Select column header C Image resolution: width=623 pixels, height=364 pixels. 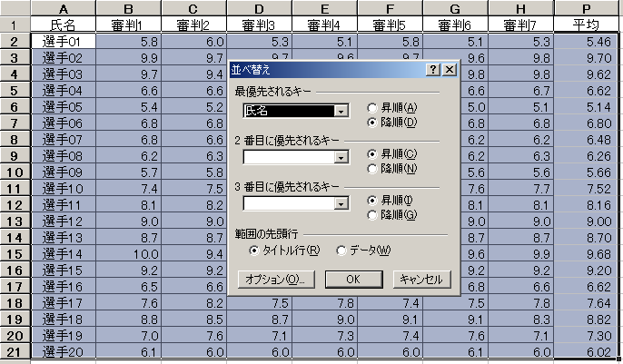pos(194,8)
